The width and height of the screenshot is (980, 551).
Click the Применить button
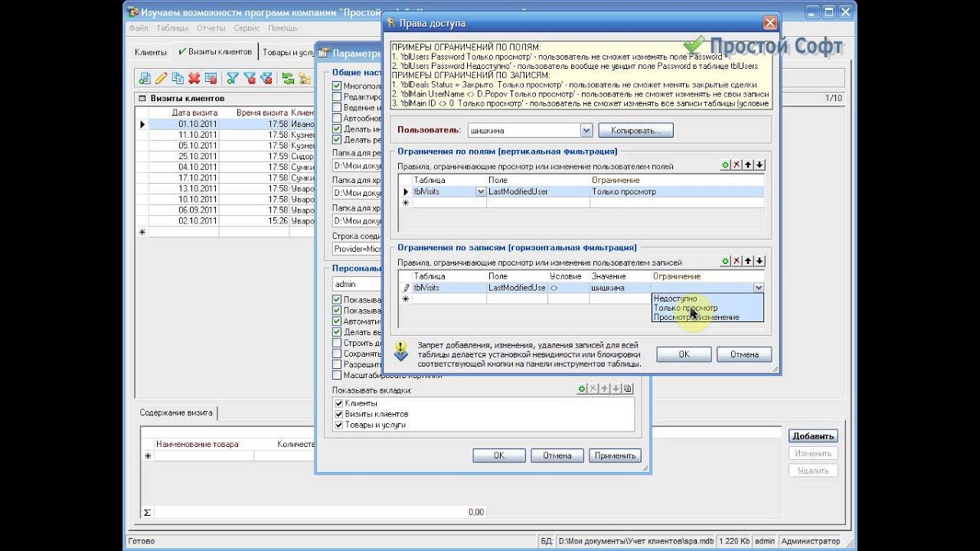point(616,455)
